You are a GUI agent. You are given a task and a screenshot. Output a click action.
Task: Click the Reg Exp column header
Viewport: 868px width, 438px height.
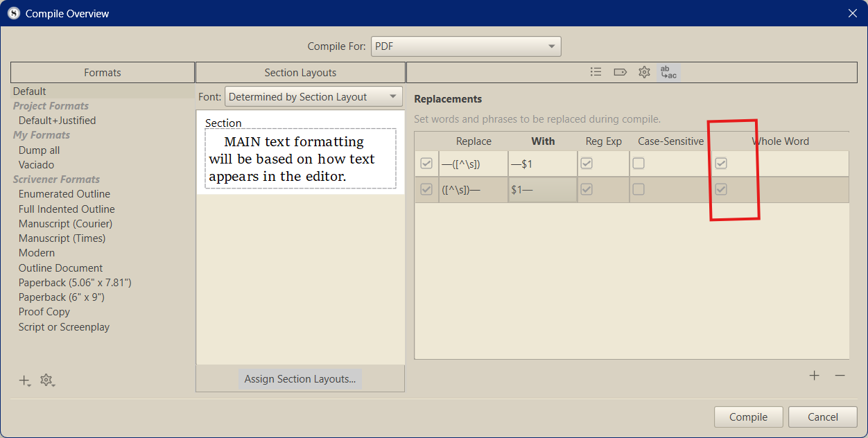point(603,141)
